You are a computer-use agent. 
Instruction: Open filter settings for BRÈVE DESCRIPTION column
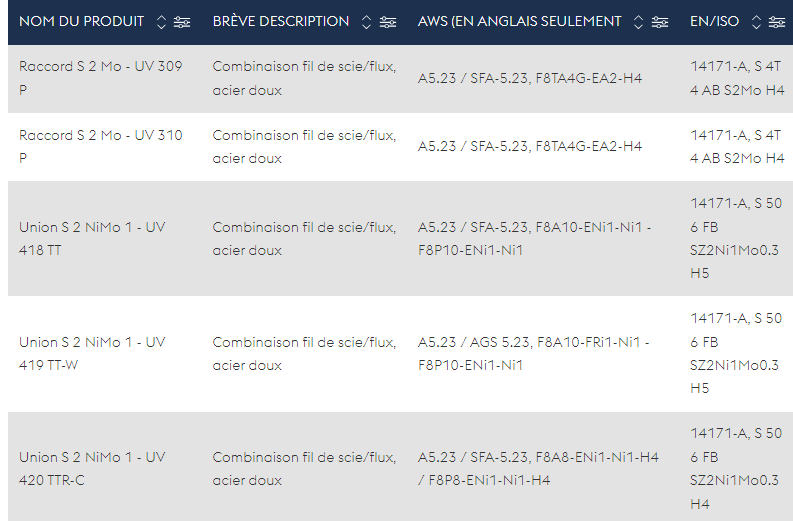388,22
